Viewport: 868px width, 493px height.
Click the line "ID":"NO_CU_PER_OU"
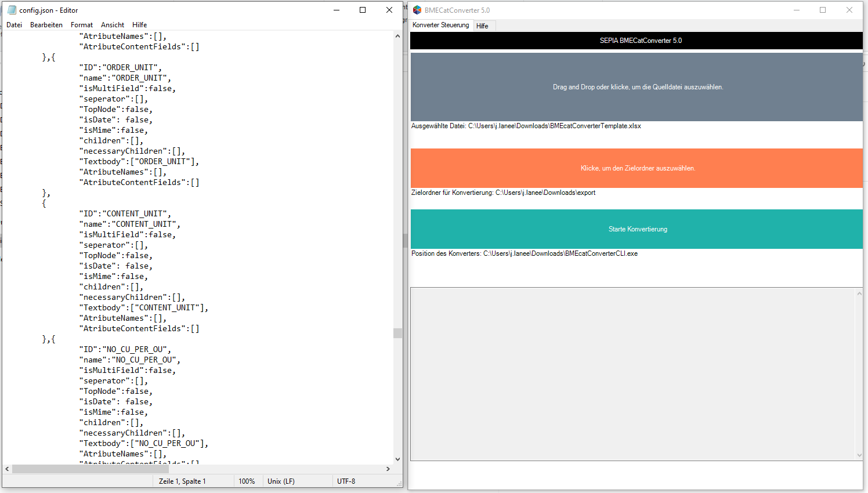(x=125, y=349)
